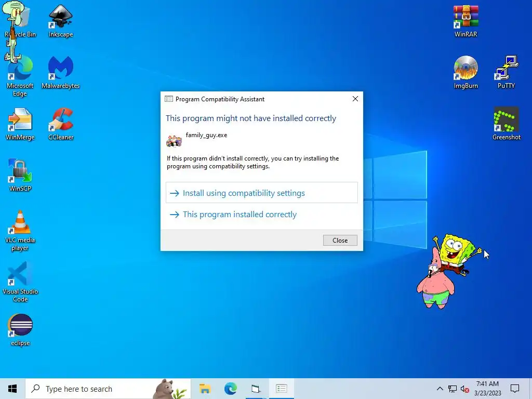The image size is (532, 399).
Task: Select the Visual Studio Code shortcut
Action: 20,282
